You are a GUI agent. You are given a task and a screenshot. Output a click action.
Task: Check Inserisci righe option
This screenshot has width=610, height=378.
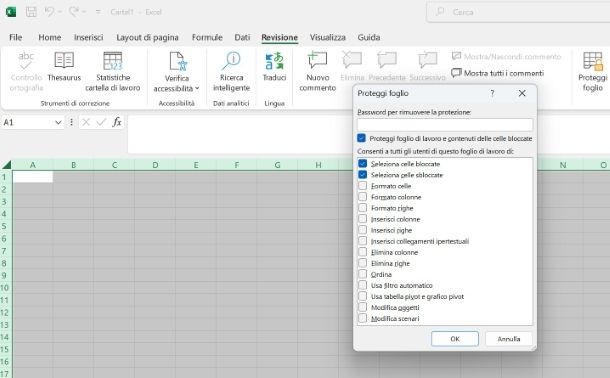[x=363, y=230]
